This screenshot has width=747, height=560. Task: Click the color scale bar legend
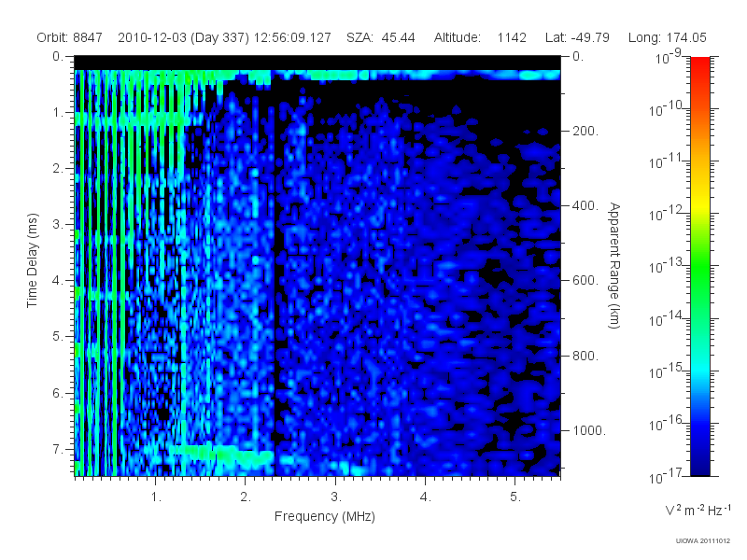pos(699,266)
